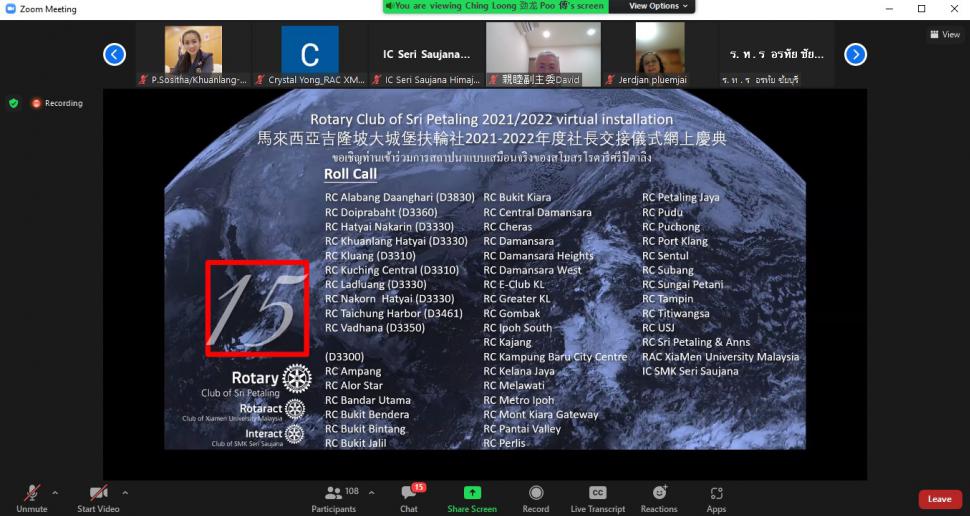Unmute the microphone

click(x=32, y=498)
